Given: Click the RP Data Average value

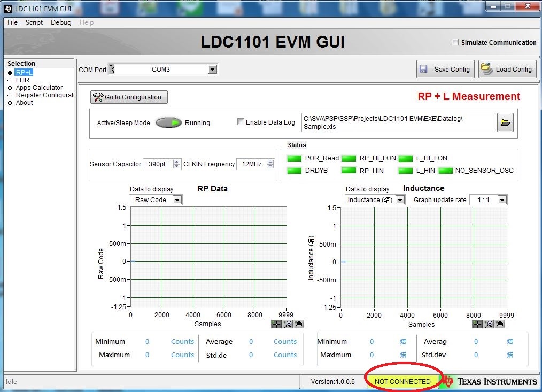Looking at the screenshot, I should coord(251,342).
